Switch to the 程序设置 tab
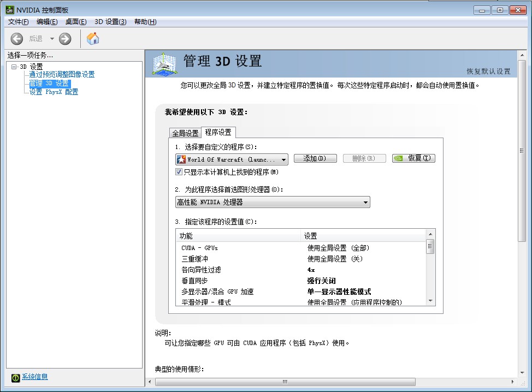The image size is (532, 392). coord(218,132)
